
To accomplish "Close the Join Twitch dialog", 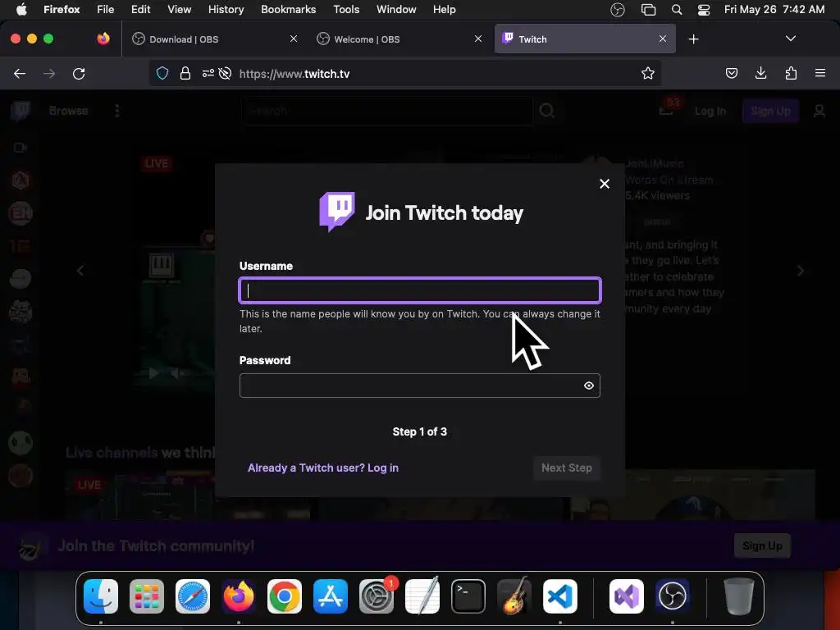I will pyautogui.click(x=605, y=184).
